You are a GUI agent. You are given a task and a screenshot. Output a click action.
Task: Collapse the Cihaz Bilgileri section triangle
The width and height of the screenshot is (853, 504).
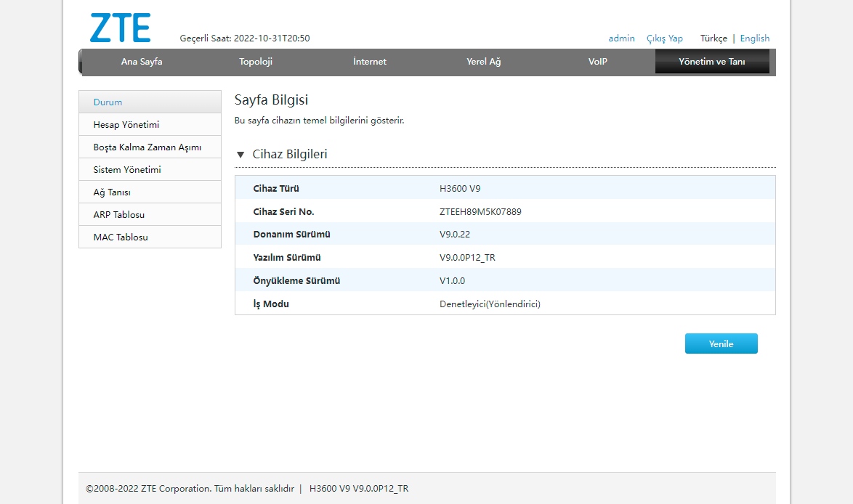pyautogui.click(x=240, y=155)
